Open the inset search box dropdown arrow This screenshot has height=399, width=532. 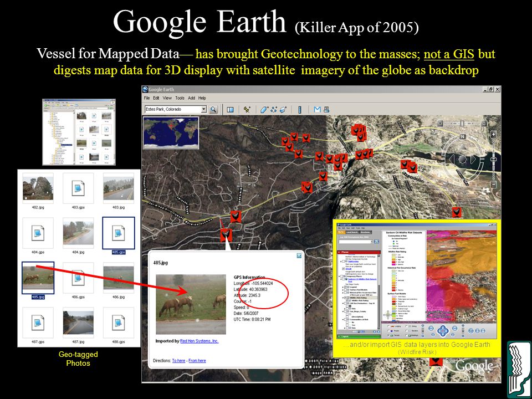tap(372, 242)
